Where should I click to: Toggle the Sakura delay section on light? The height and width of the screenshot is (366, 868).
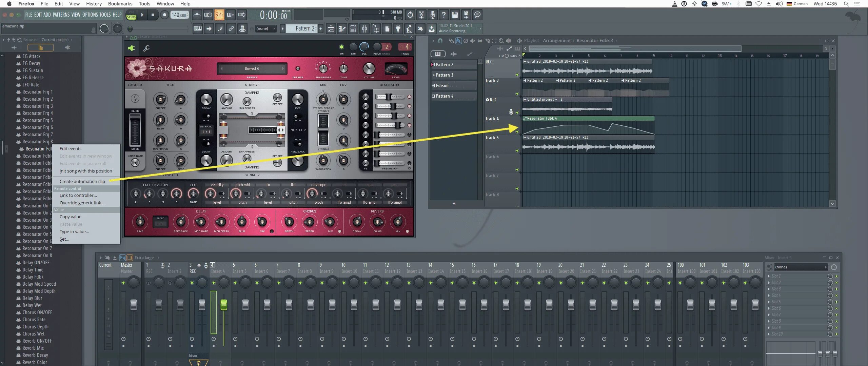(272, 231)
